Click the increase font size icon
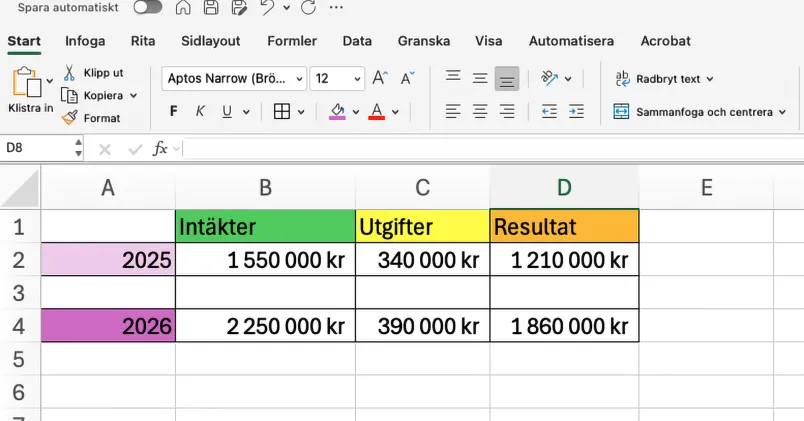Screen dimensions: 804x421 pos(380,78)
